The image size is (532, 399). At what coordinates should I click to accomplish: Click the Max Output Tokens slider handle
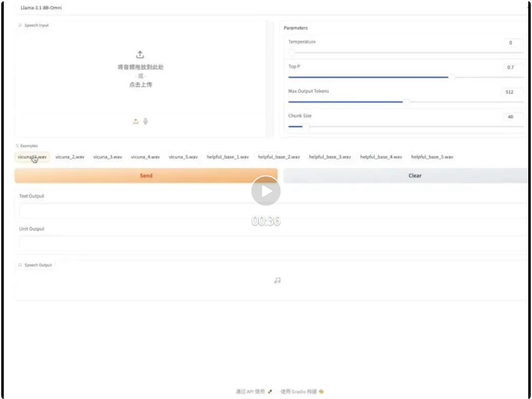tap(406, 101)
